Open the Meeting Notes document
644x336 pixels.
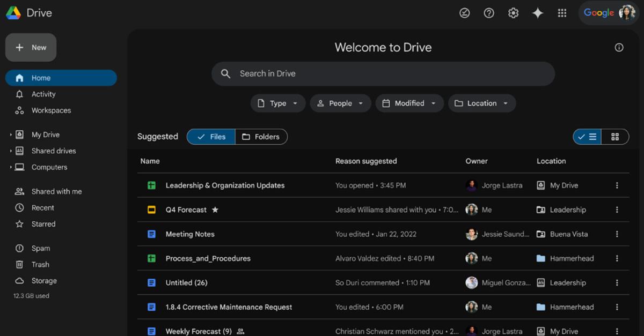190,234
